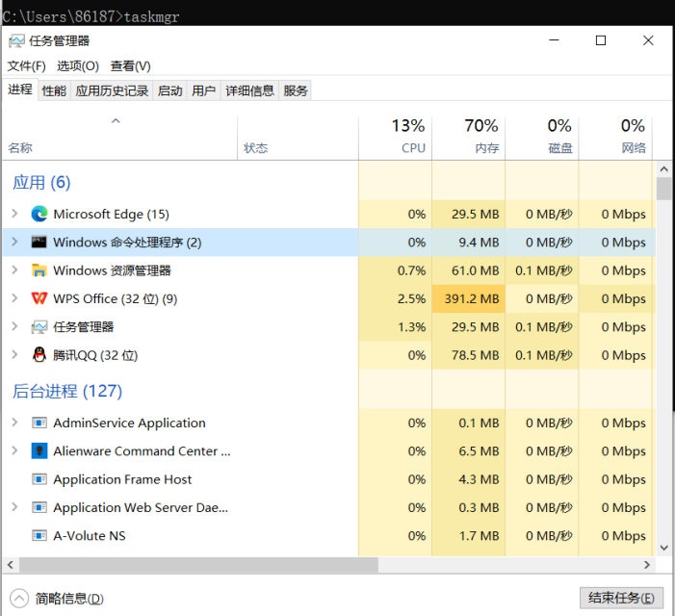The width and height of the screenshot is (675, 616).
Task: Click the 78.5 MB memory value
Action: click(x=475, y=355)
